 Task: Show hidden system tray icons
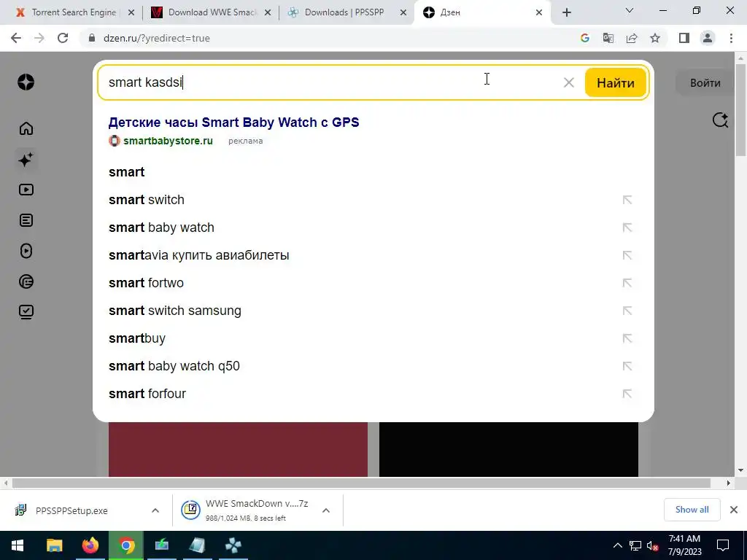(x=617, y=545)
